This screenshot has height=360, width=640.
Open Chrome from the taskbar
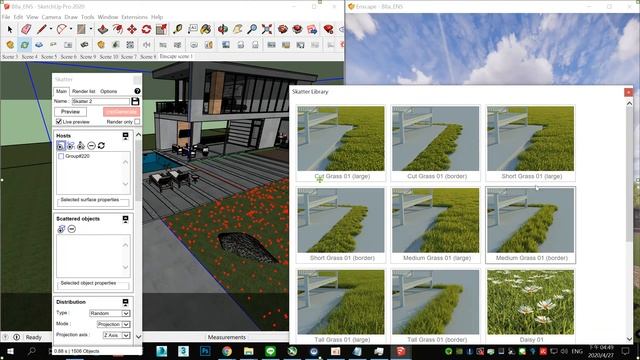tap(227, 351)
